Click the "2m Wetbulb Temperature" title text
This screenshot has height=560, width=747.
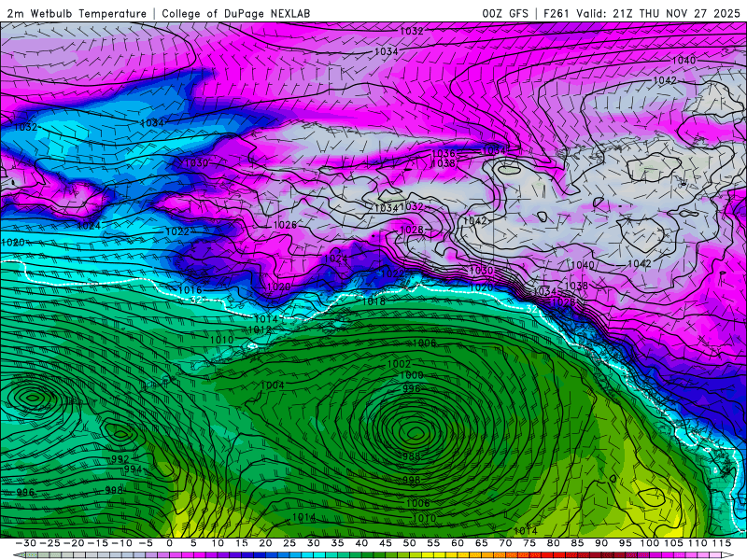[77, 13]
